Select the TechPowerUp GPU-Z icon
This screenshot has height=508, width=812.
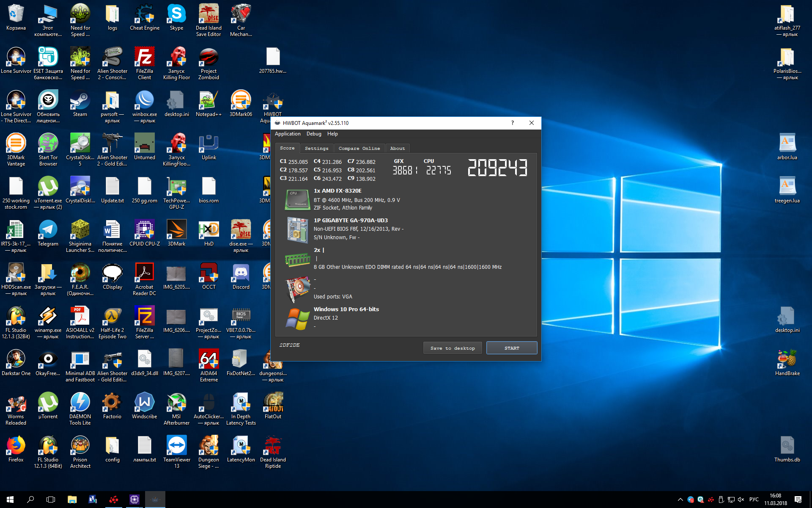click(176, 193)
